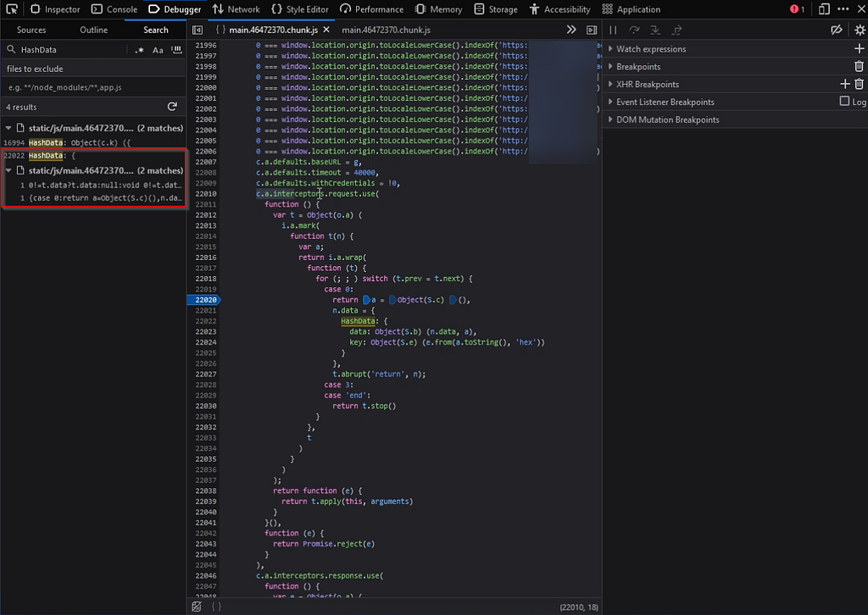Viewport: 868px width, 615px height.
Task: Open the Accessibility panel
Action: click(559, 9)
